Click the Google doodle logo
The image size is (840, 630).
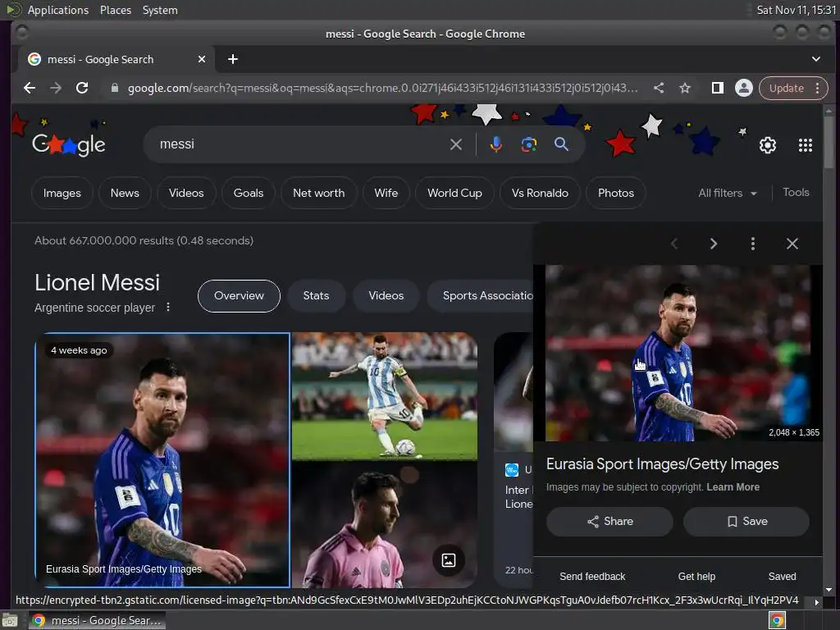(x=69, y=144)
